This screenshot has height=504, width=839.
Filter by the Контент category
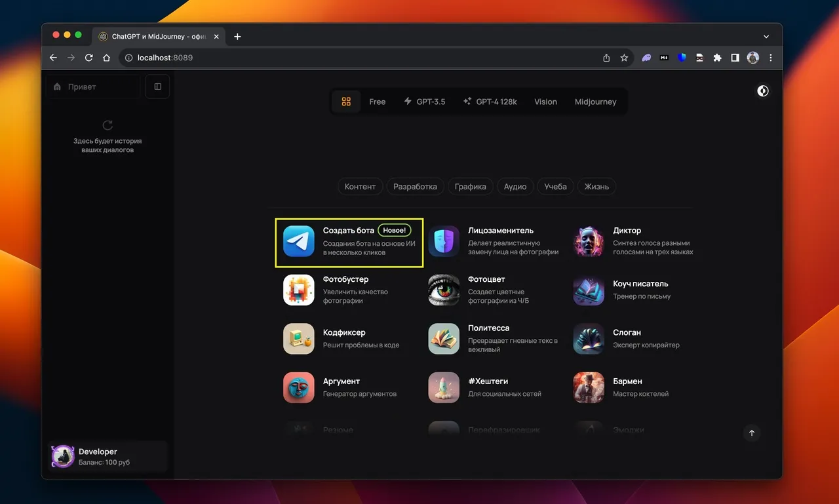pos(360,186)
